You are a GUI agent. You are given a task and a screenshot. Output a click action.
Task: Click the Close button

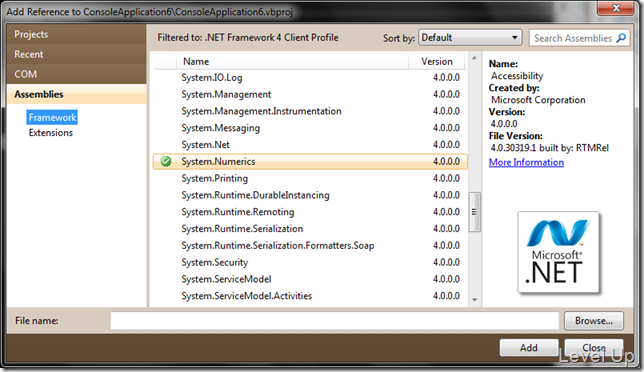(x=594, y=348)
